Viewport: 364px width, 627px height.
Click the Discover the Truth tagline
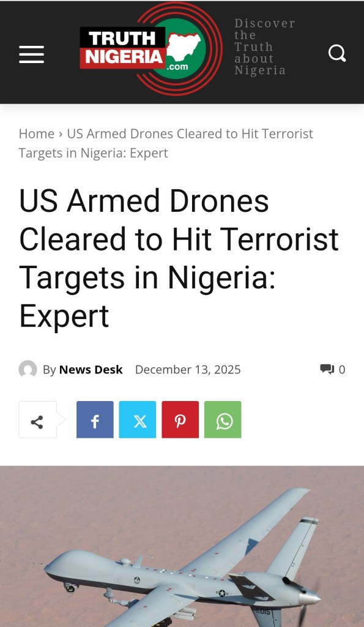[264, 47]
